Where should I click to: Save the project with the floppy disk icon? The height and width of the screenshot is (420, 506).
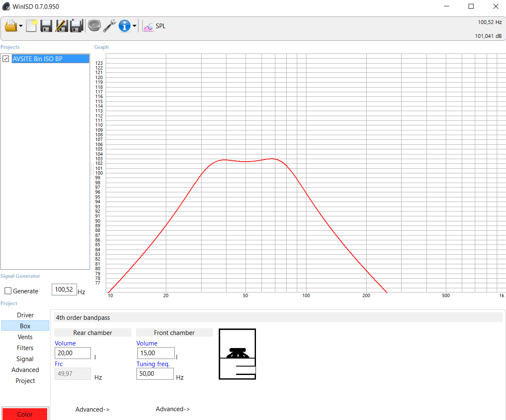(x=46, y=26)
